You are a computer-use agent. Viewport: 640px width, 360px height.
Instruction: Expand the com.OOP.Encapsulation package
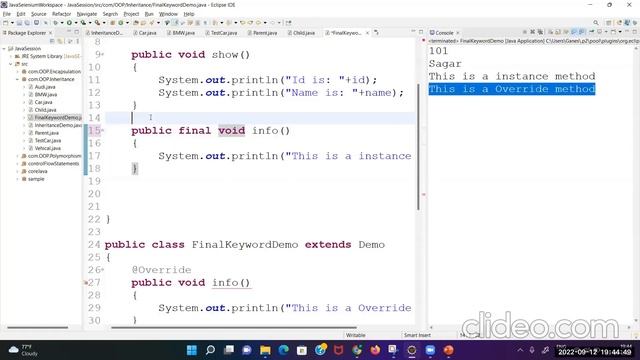click(18, 72)
